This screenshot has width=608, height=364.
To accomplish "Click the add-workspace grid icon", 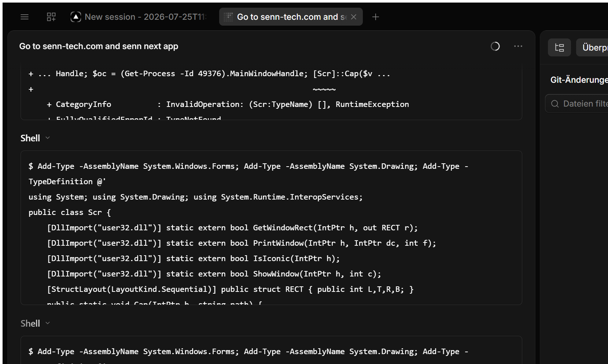I will (51, 17).
